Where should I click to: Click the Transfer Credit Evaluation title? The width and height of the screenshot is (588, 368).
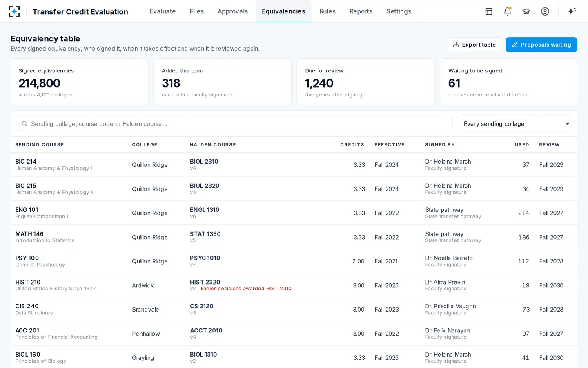[x=80, y=11]
